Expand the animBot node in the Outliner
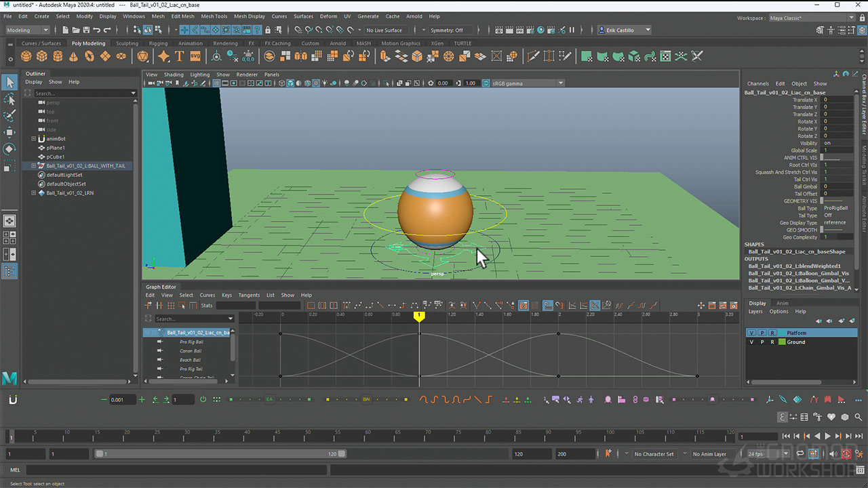Screen dimensions: 868x488 coord(34,139)
